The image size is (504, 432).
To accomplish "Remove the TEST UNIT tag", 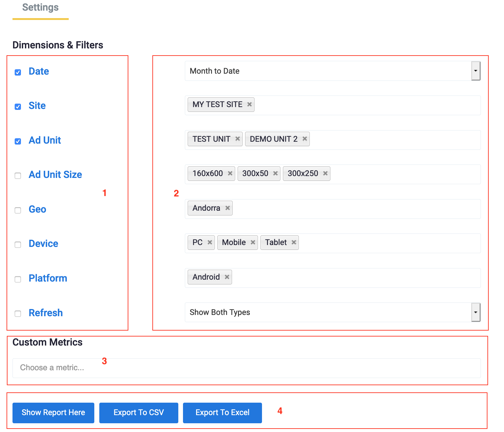I will [x=237, y=139].
